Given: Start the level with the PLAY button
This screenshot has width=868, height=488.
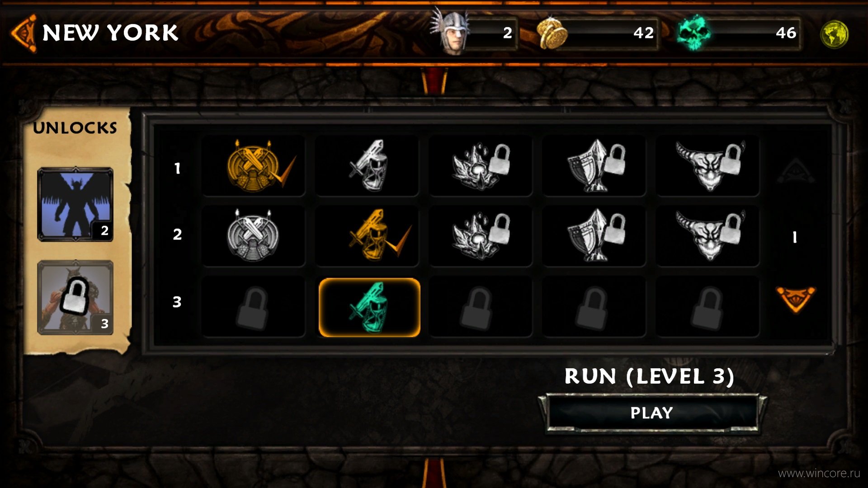Looking at the screenshot, I should pyautogui.click(x=652, y=413).
